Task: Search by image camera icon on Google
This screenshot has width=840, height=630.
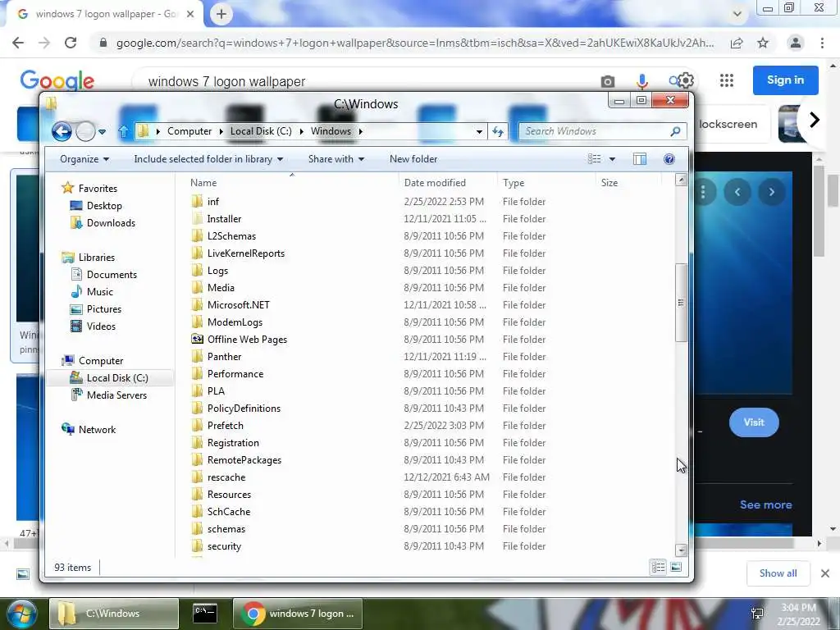Action: (x=608, y=81)
